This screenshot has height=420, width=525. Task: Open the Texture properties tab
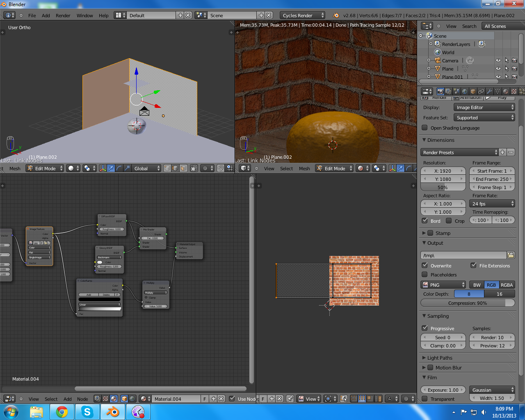(514, 91)
